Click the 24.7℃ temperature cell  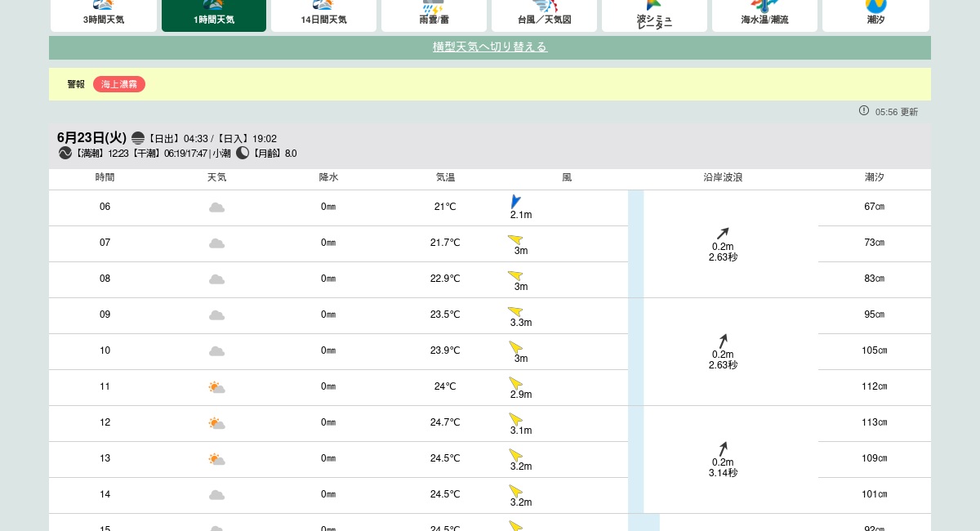[x=445, y=422]
